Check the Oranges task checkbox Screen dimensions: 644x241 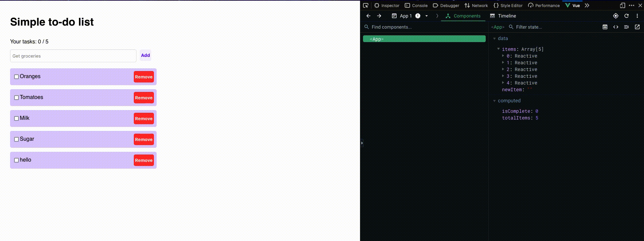pos(16,77)
